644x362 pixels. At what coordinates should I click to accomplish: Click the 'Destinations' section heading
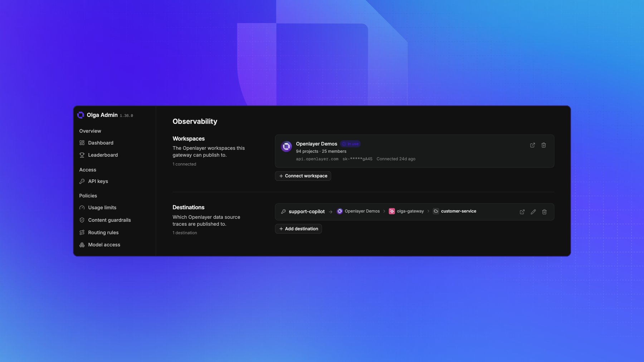[x=189, y=207]
